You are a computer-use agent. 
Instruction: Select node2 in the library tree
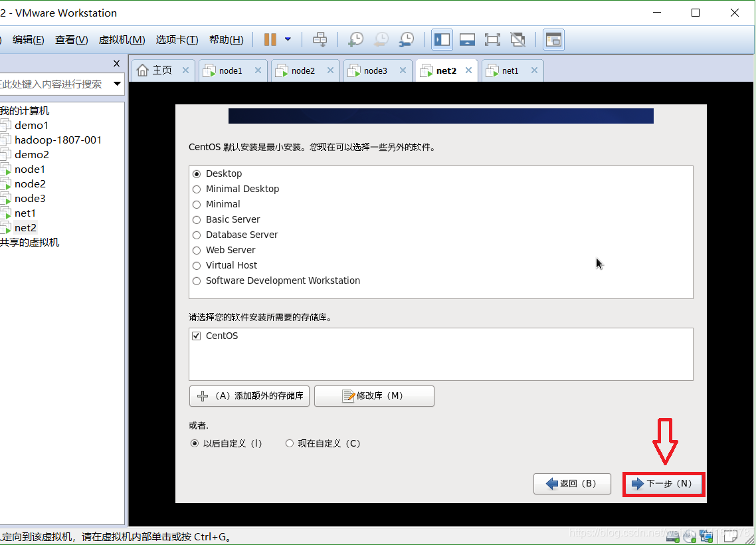[x=30, y=183]
